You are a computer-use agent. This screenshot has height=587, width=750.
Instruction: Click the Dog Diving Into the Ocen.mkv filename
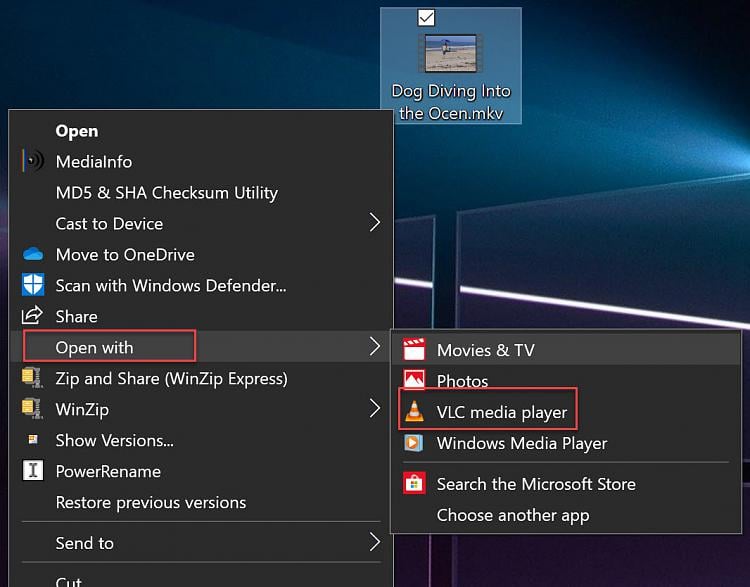coord(451,102)
